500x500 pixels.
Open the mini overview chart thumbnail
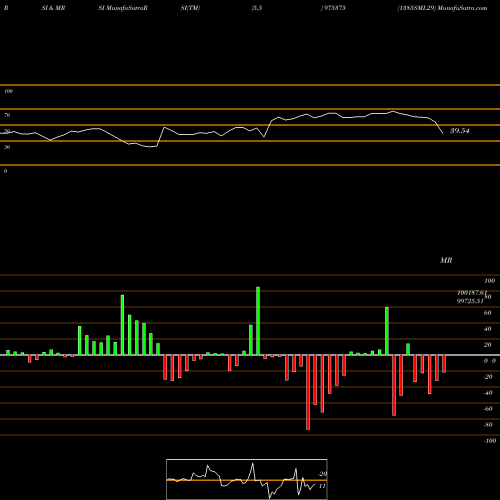point(247,479)
